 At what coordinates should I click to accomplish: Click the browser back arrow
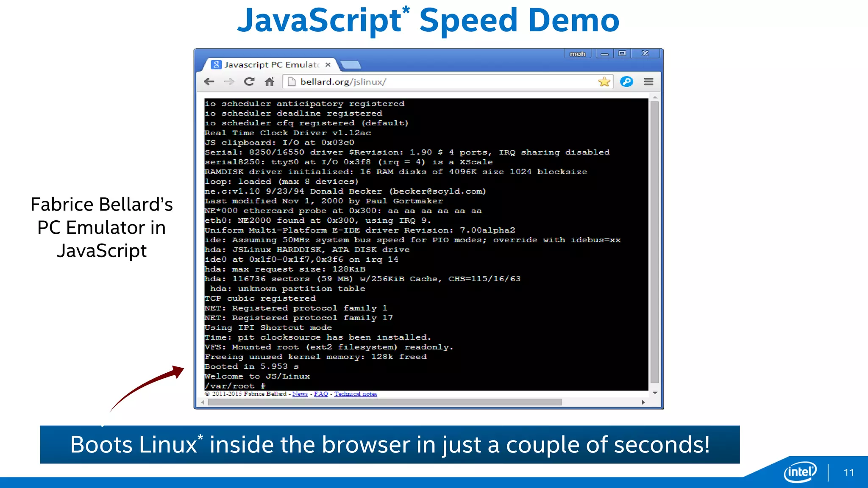pyautogui.click(x=209, y=82)
